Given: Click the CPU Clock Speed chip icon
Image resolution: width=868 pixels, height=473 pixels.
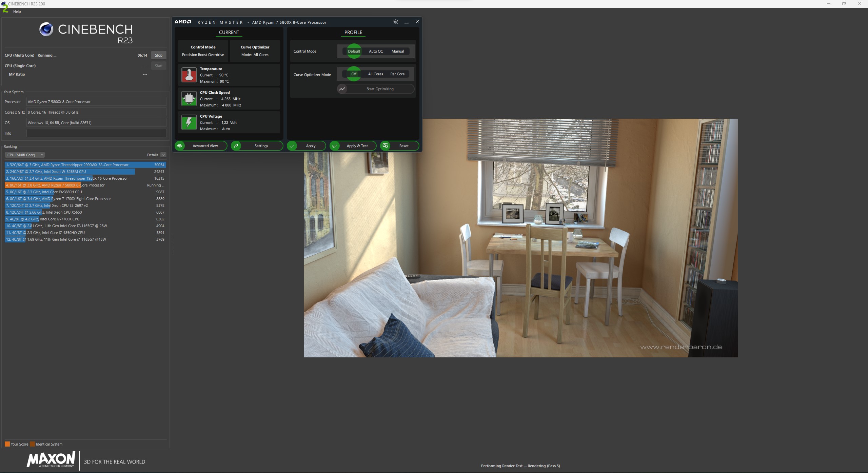Looking at the screenshot, I should 189,99.
